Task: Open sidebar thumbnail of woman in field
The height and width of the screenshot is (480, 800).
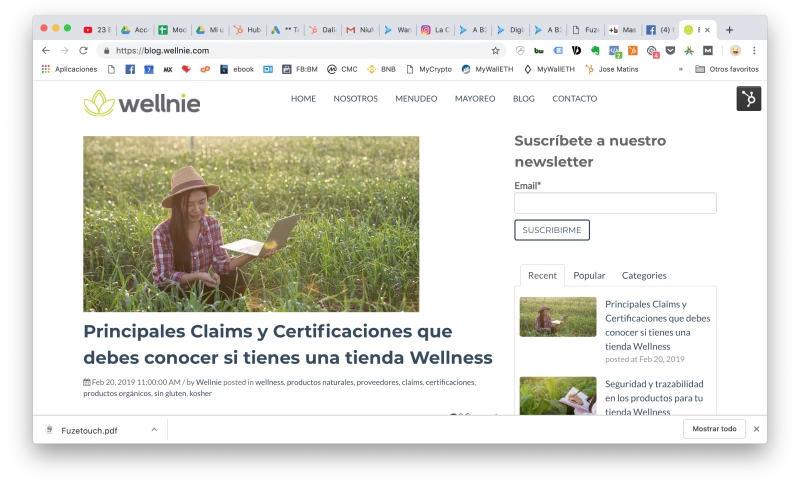Action: pyautogui.click(x=558, y=317)
